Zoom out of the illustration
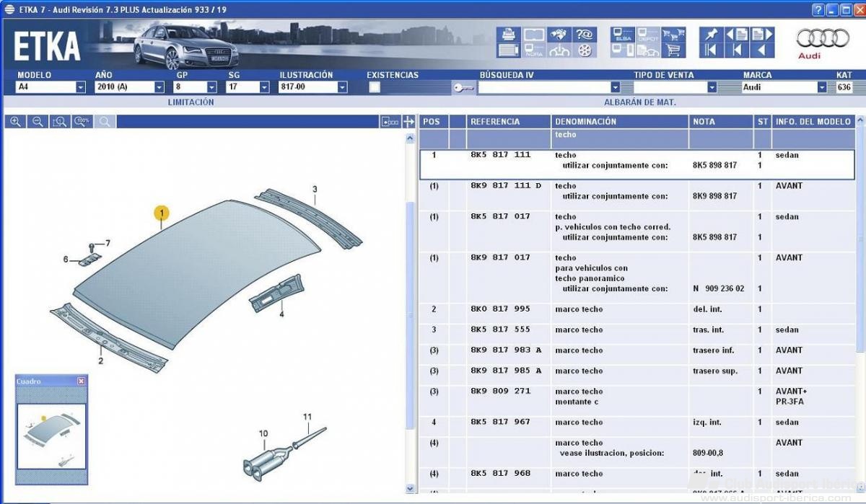Screen dimensions: 866x504 (x=38, y=122)
